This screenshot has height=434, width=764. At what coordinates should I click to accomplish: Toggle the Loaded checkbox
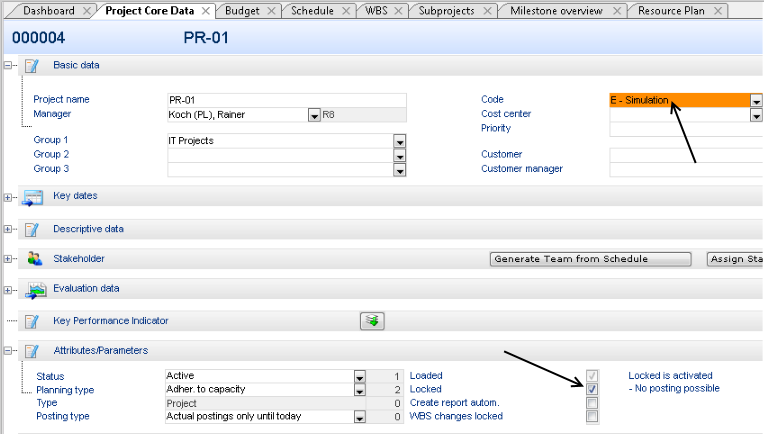point(592,376)
